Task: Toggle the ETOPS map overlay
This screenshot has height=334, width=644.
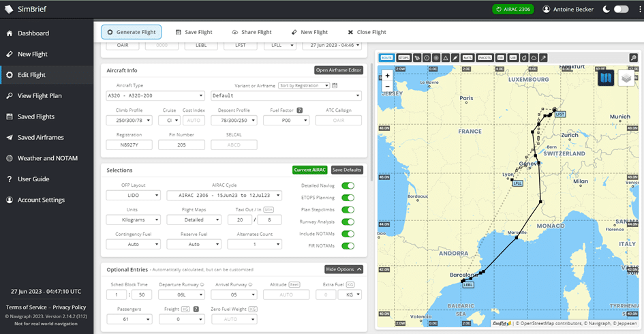Action: (403, 58)
